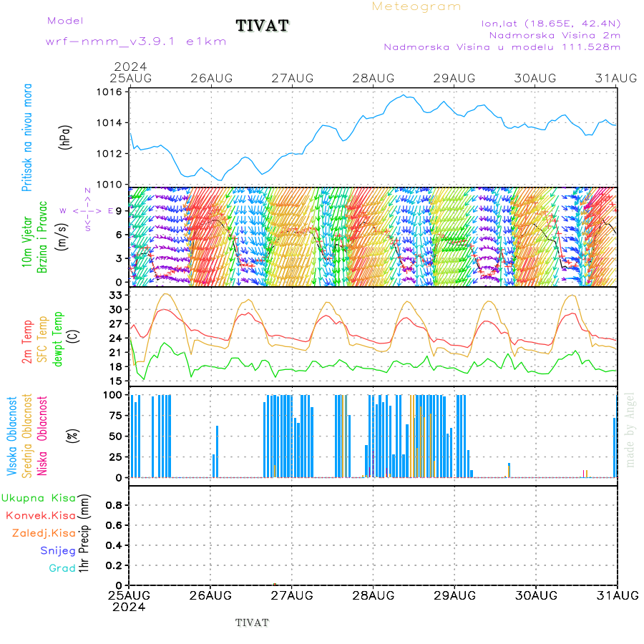
Task: Click the green "Ukupna Kisa" legend entry
Action: (x=39, y=498)
